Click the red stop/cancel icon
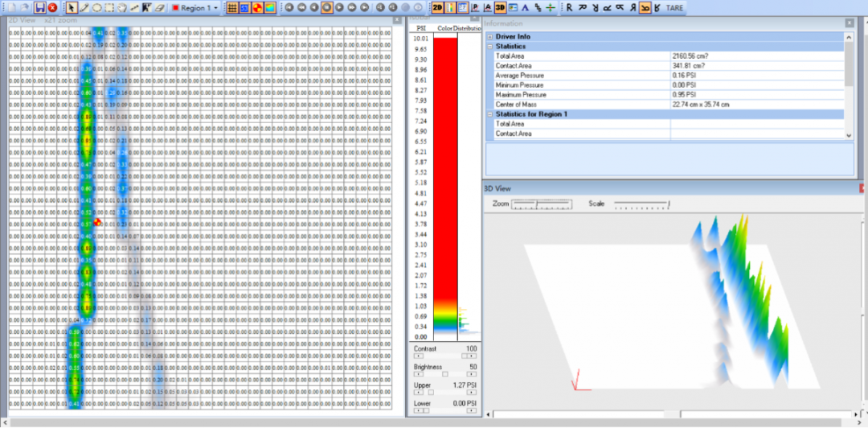The image size is (868, 428). 51,7
